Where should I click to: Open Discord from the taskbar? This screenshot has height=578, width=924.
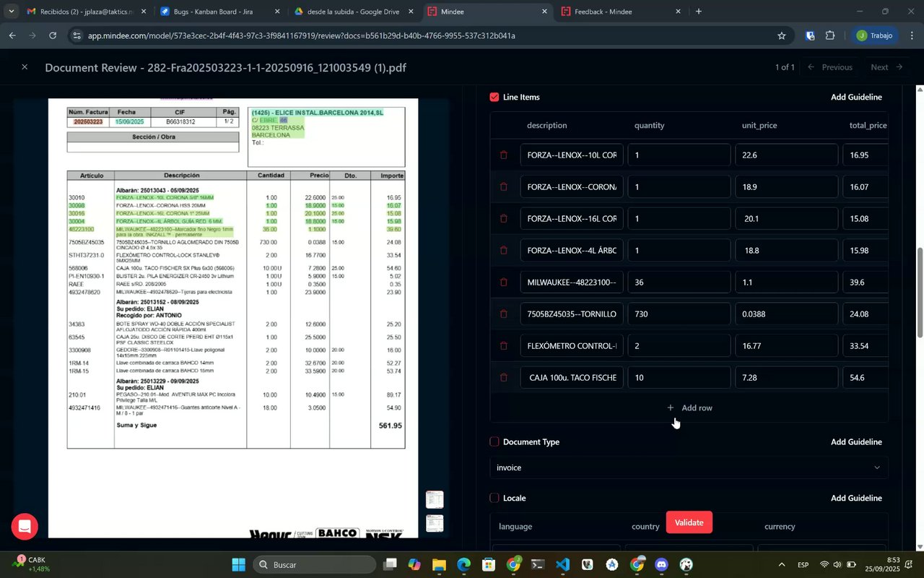pyautogui.click(x=662, y=564)
